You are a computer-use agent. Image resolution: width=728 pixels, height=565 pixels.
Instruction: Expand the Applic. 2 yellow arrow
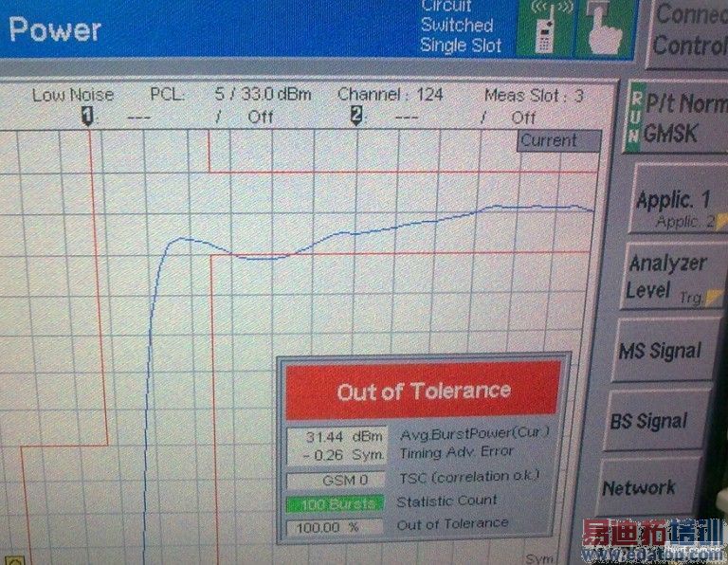coord(721,222)
